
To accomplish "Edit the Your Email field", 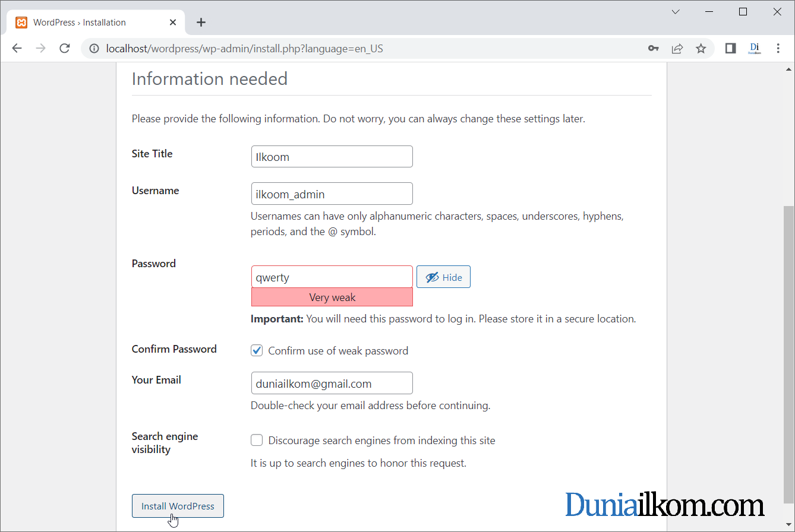I will tap(332, 383).
